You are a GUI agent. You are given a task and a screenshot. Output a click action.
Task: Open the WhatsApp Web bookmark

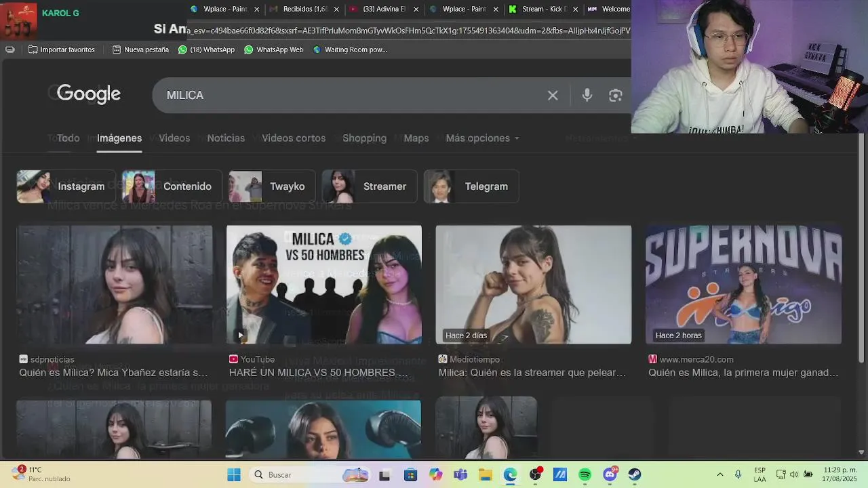[273, 49]
